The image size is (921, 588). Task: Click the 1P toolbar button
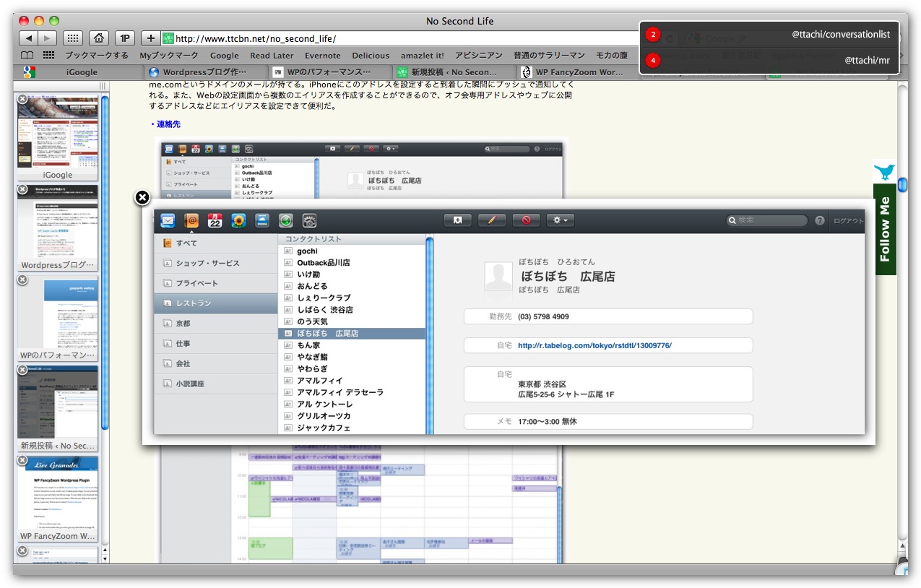tap(125, 38)
